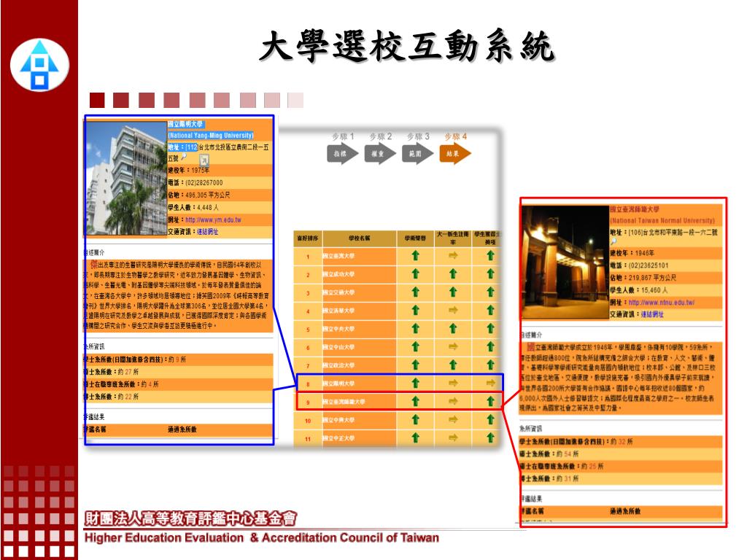Select the highlighted 國立陽明大學 title text
747x560 pixels.
coord(186,124)
